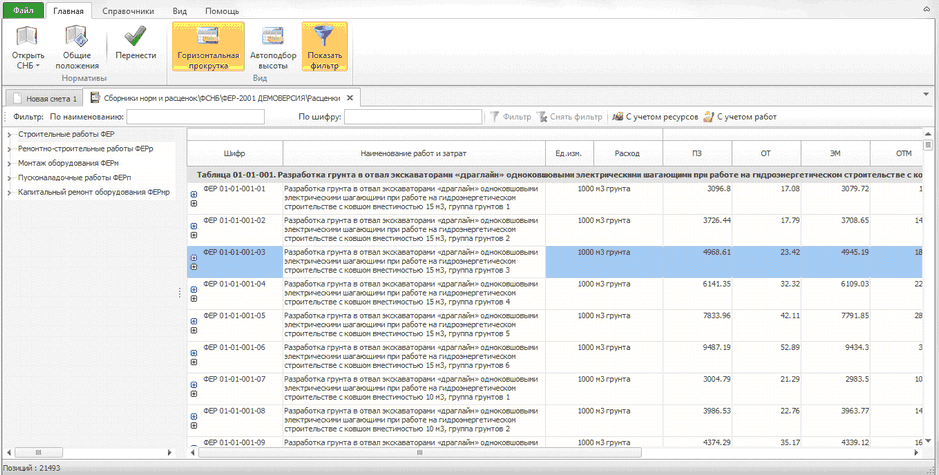Toggle С учетом работ option

[x=740, y=117]
